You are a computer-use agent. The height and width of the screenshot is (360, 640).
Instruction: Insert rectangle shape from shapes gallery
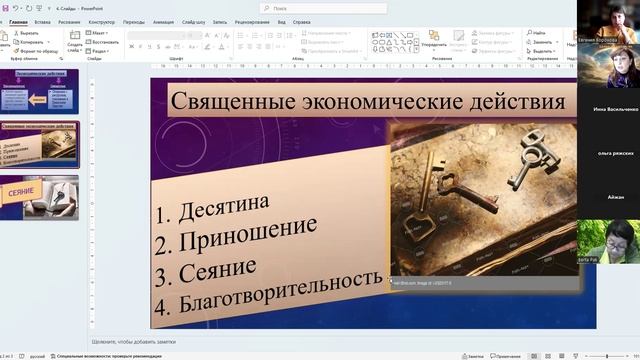[x=410, y=35]
